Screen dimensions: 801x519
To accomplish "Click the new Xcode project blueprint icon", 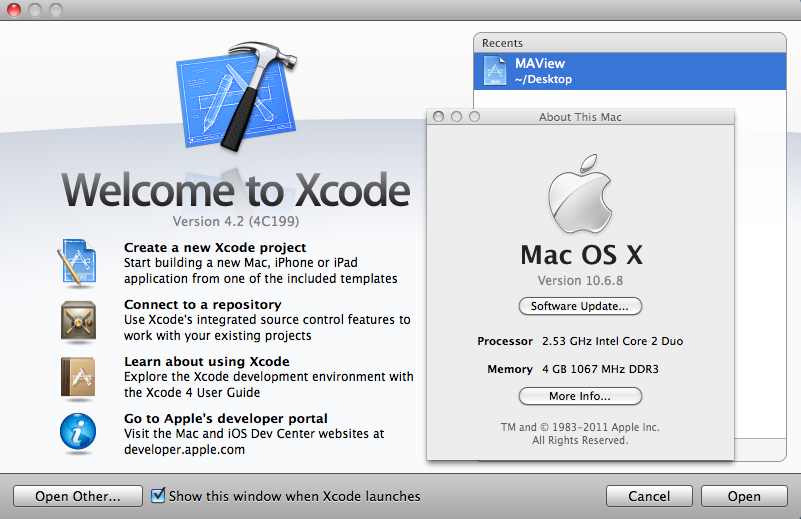I will (78, 262).
